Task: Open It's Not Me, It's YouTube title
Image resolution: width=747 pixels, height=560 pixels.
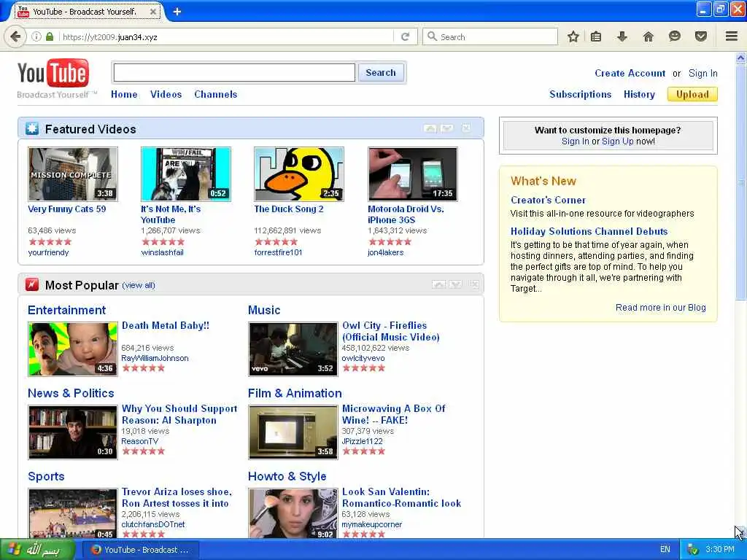Action: click(x=171, y=214)
